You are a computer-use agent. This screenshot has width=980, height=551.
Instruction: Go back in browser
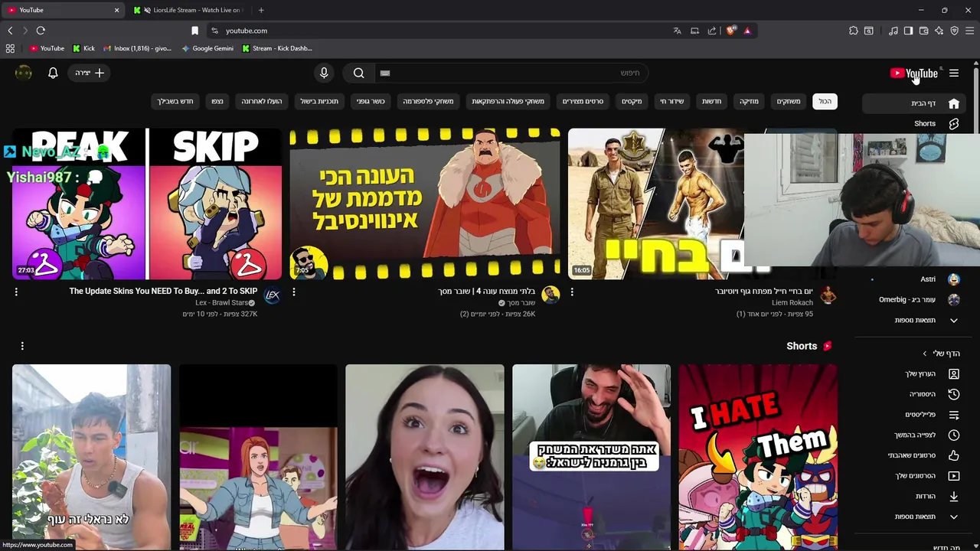point(10,31)
